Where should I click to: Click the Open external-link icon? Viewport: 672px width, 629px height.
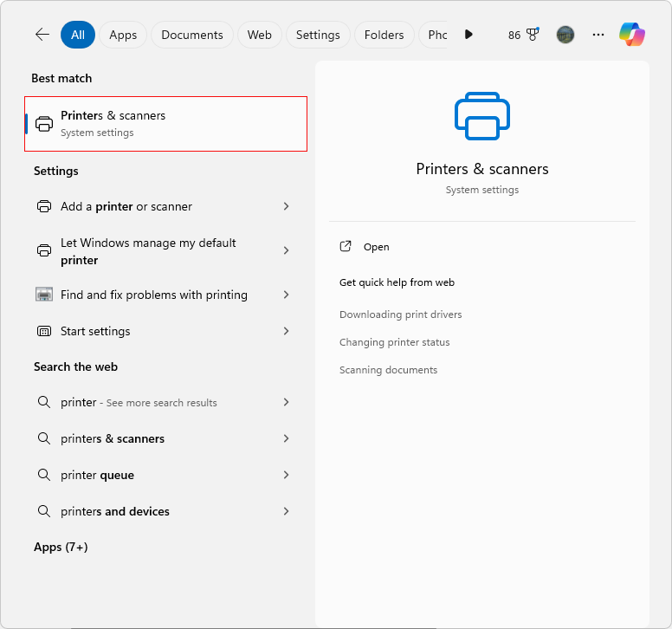point(346,246)
